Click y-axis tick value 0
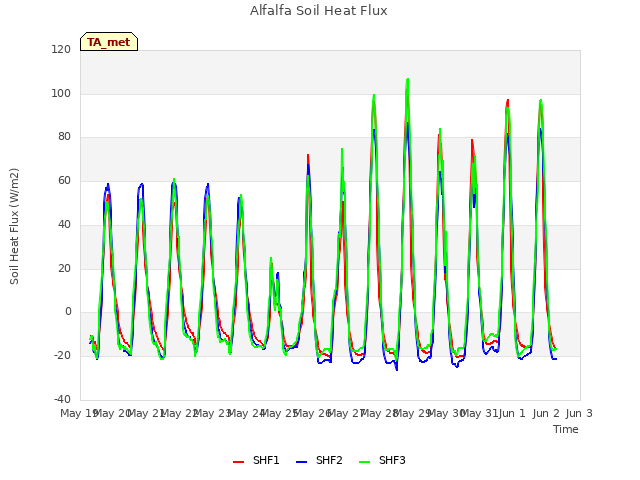Viewport: 640px width, 480px height. (68, 312)
